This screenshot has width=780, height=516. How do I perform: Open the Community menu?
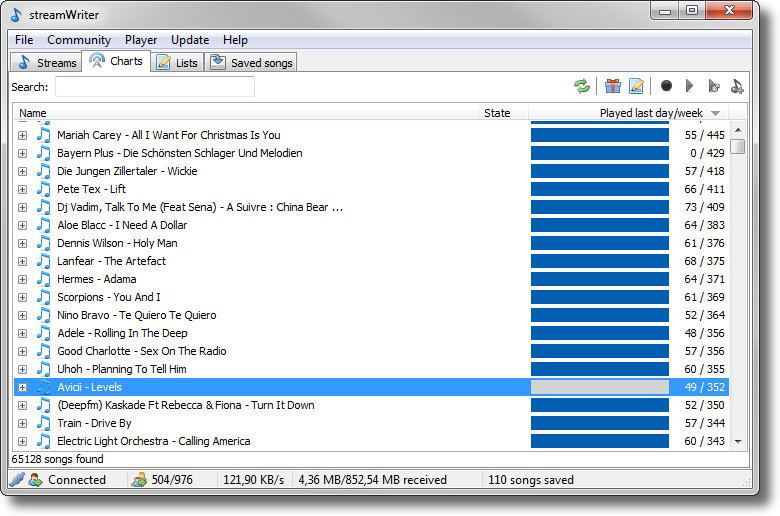tap(79, 40)
